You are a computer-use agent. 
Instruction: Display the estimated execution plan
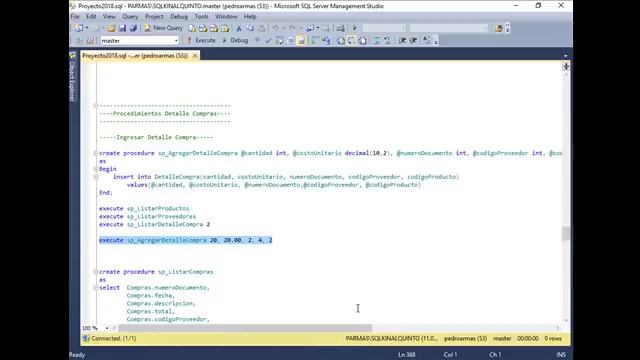click(279, 40)
